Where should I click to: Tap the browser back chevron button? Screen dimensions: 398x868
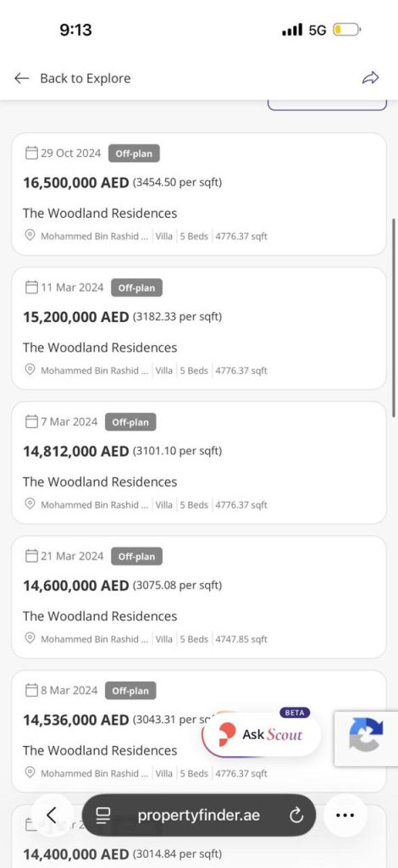click(x=52, y=815)
